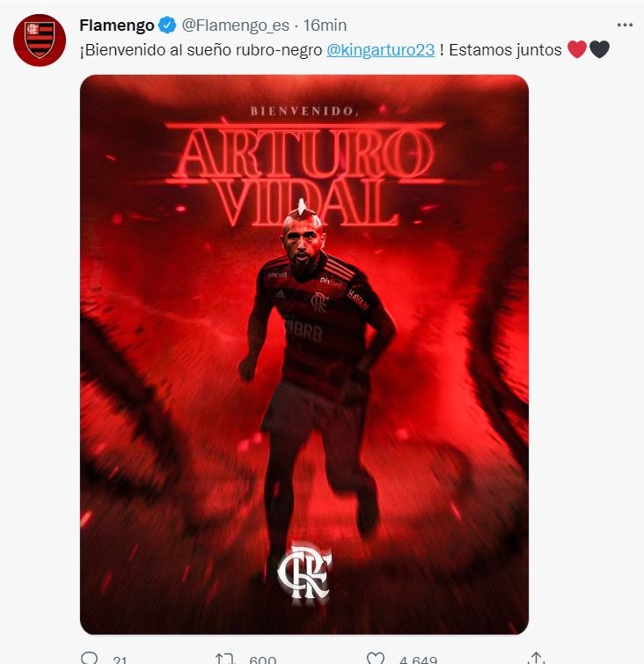This screenshot has height=664, width=644.
Task: View the 600 retweets count
Action: click(x=263, y=660)
